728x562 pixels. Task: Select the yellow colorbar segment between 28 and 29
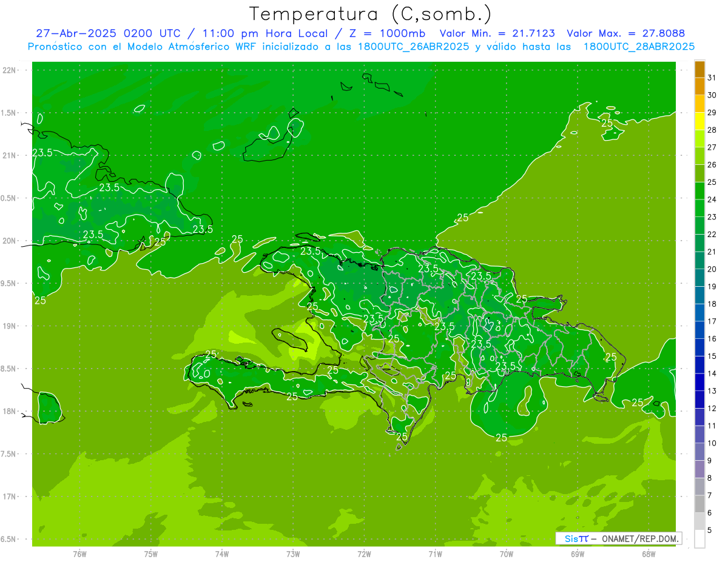coord(699,121)
